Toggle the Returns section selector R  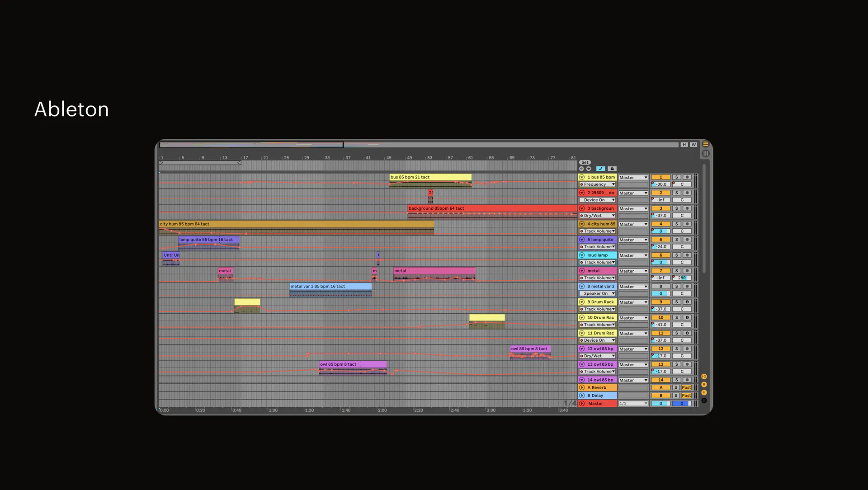tap(704, 385)
